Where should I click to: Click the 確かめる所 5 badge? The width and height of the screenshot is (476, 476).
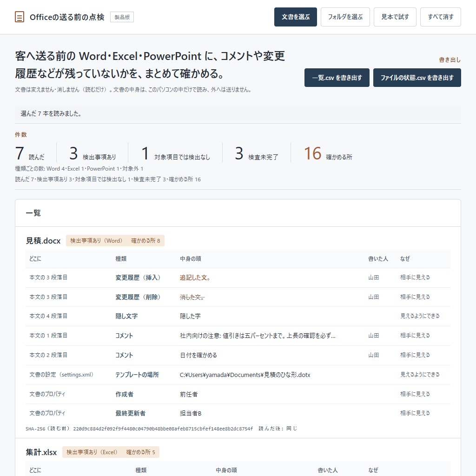coord(140,452)
